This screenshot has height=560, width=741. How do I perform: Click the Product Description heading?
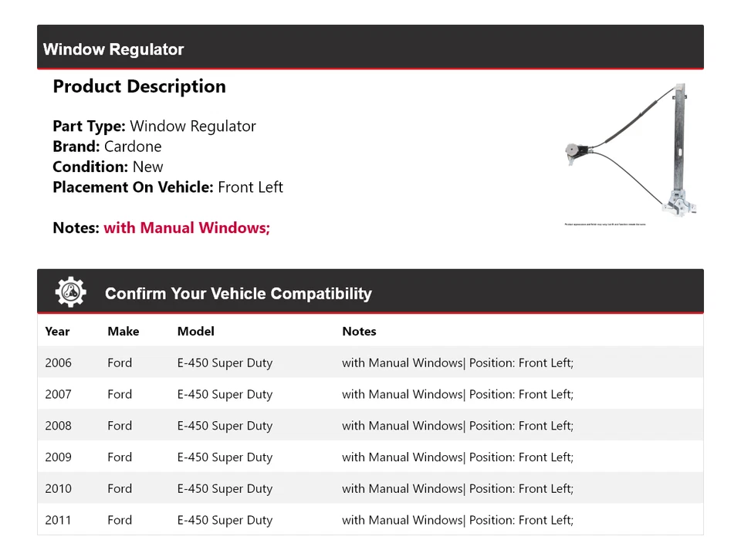click(139, 86)
